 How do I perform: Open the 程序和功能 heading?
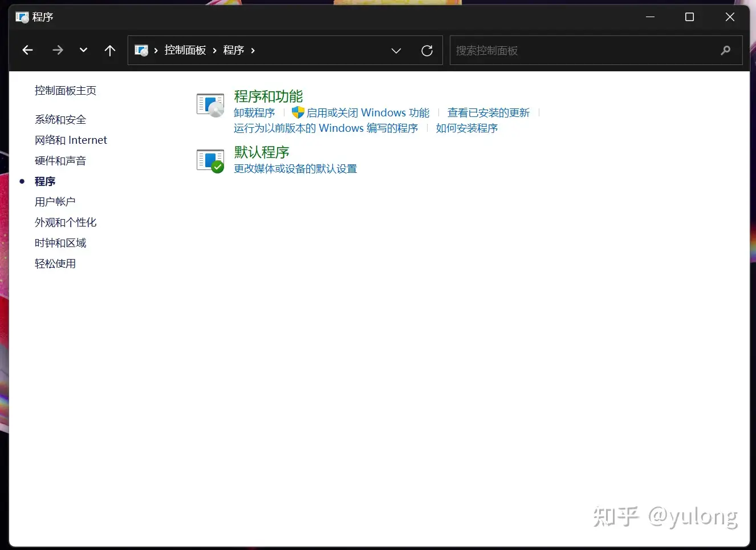click(x=269, y=96)
